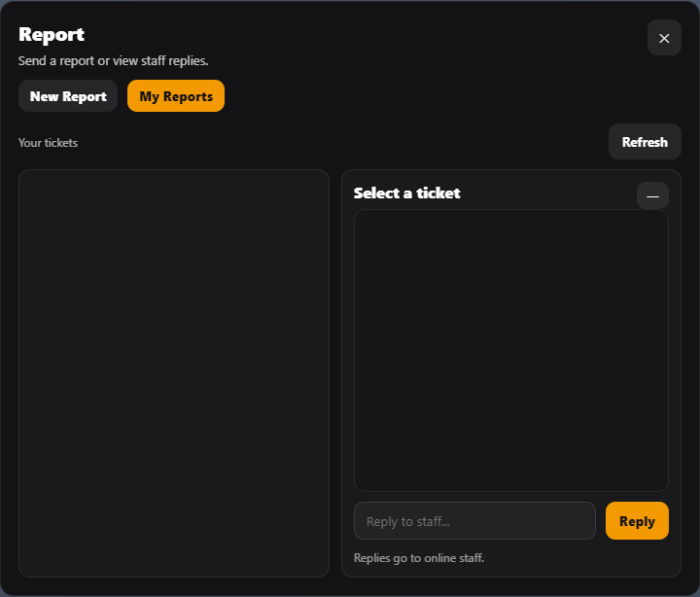This screenshot has height=597, width=700.
Task: Click the 'Report' dialog title
Action: click(x=52, y=34)
